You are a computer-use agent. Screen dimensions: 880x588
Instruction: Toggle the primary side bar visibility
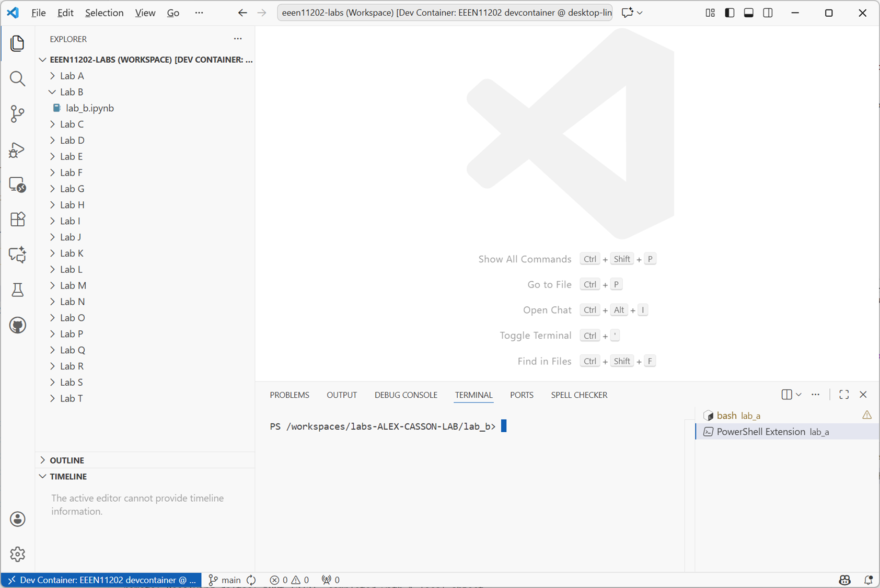730,13
